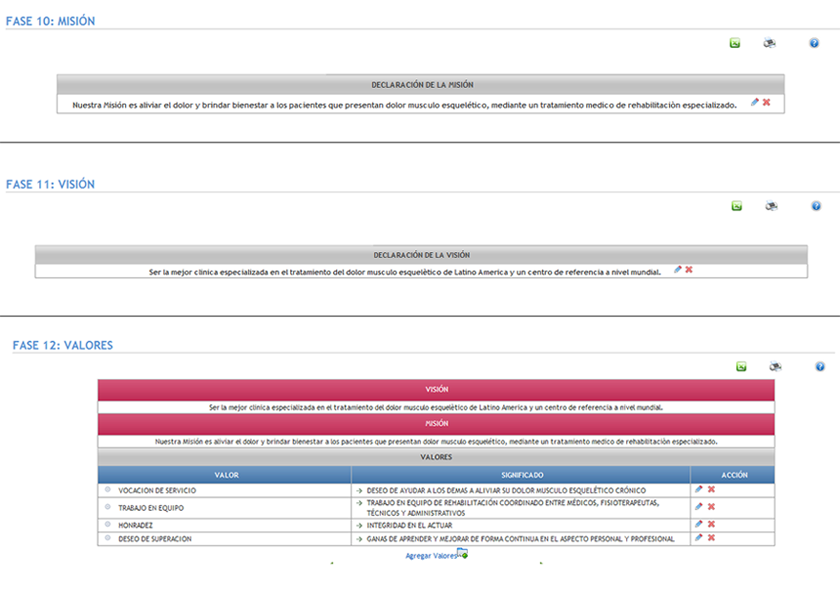840x594 pixels.
Task: Open help for Fase 11 Visión
Action: (814, 206)
